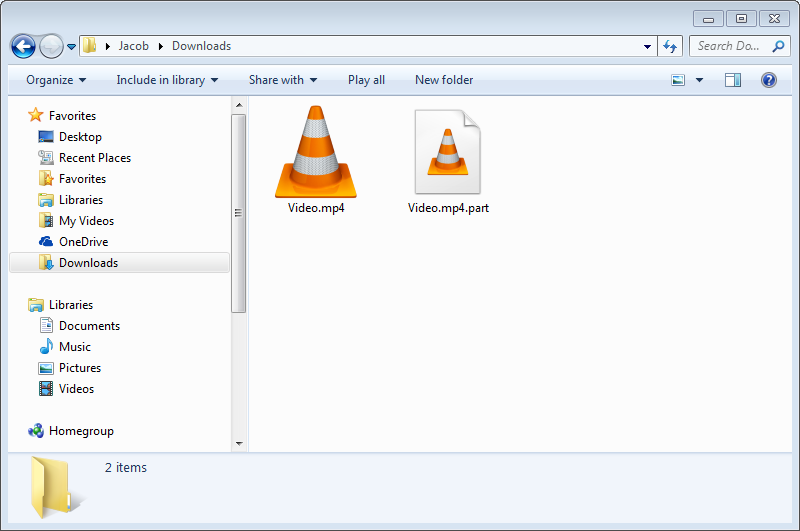The width and height of the screenshot is (800, 531).
Task: Click the Documents page icon
Action: point(46,325)
